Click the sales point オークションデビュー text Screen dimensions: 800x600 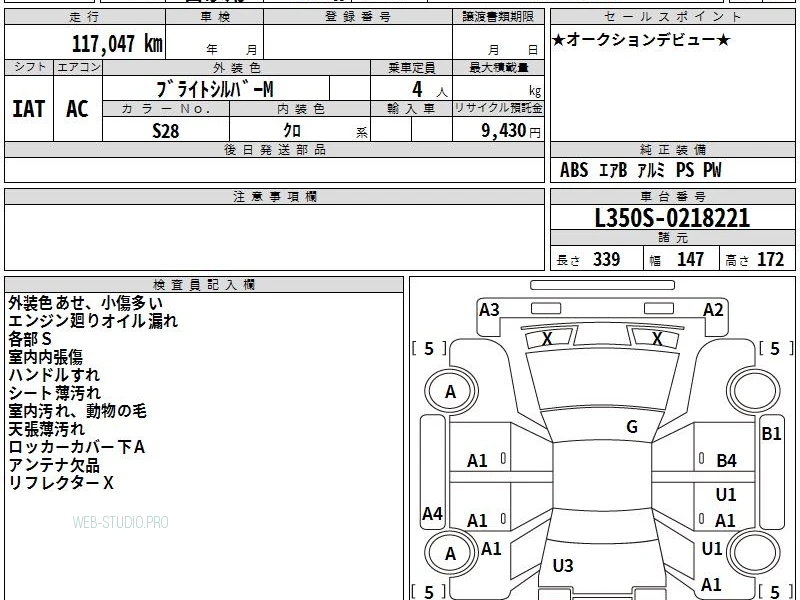click(x=641, y=40)
